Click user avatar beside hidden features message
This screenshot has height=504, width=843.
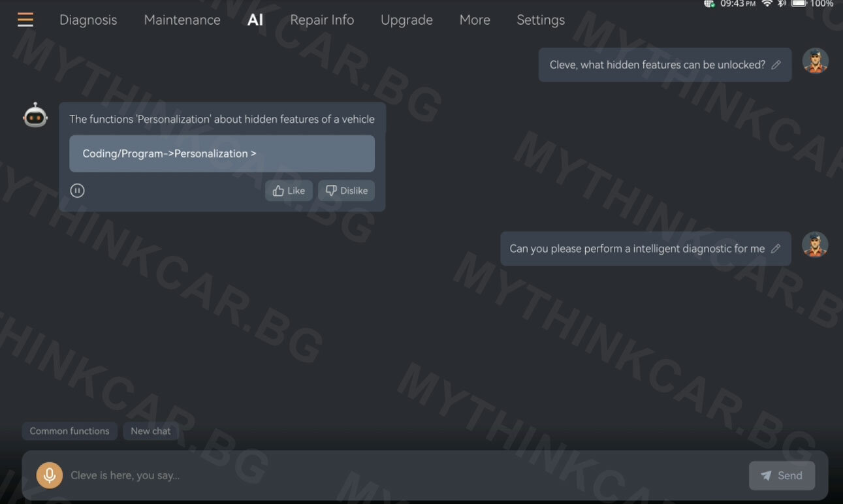click(815, 61)
